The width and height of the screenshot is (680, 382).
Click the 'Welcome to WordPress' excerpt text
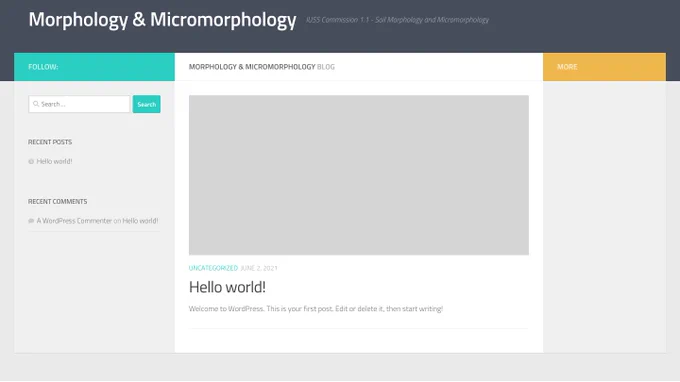coord(316,309)
